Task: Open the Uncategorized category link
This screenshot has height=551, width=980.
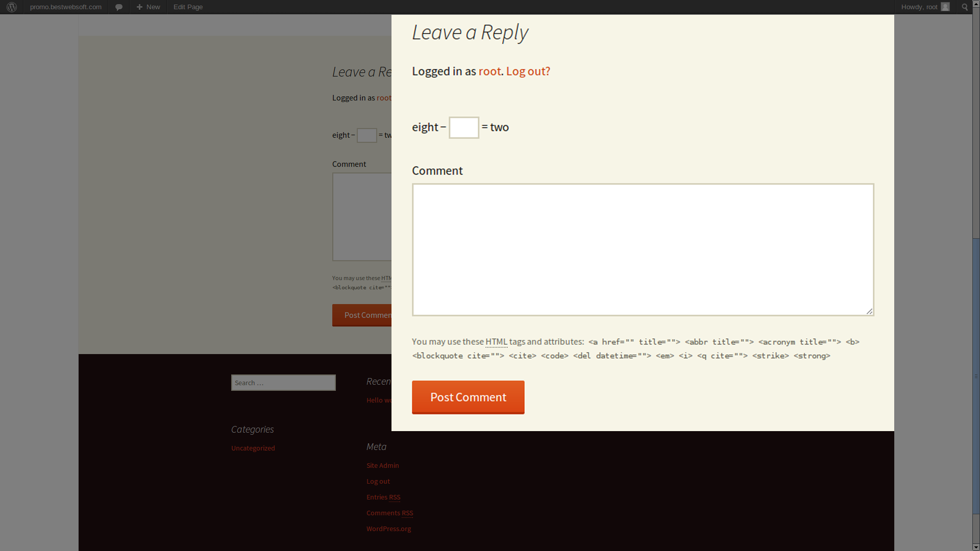Action: click(x=253, y=448)
